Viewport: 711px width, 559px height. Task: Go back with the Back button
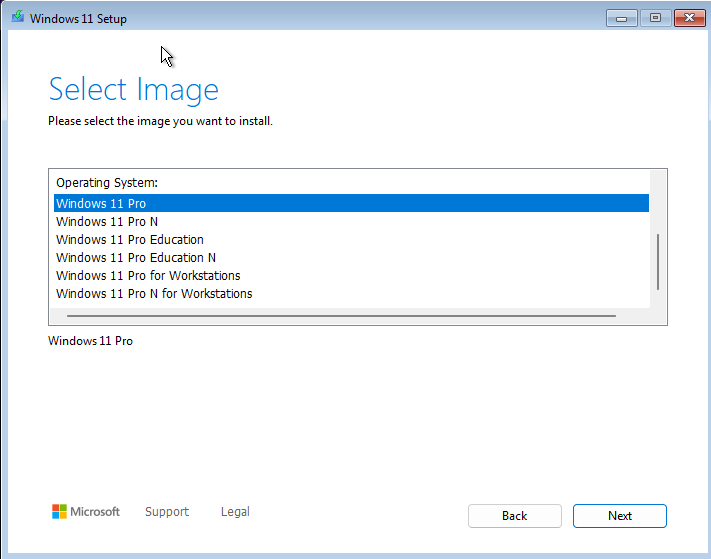click(x=514, y=516)
